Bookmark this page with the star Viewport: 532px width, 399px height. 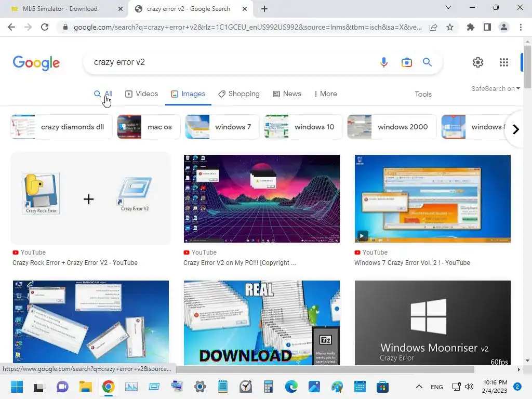coord(450,27)
